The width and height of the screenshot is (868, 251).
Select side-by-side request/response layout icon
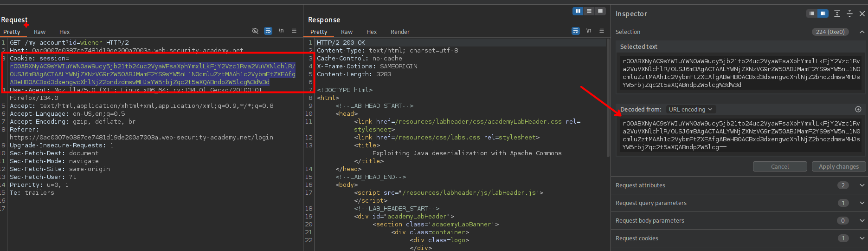click(x=578, y=11)
